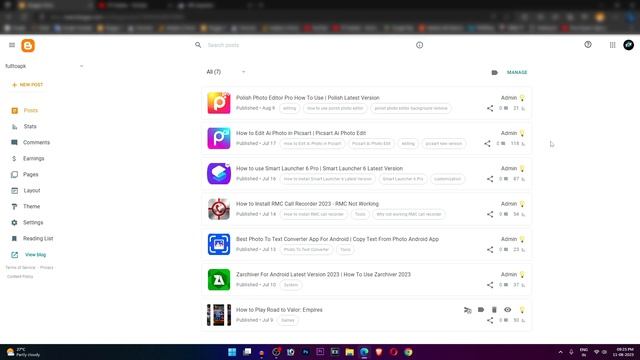The image size is (640, 360).
Task: Open Google Chrome from the taskbar
Action: pos(408,352)
